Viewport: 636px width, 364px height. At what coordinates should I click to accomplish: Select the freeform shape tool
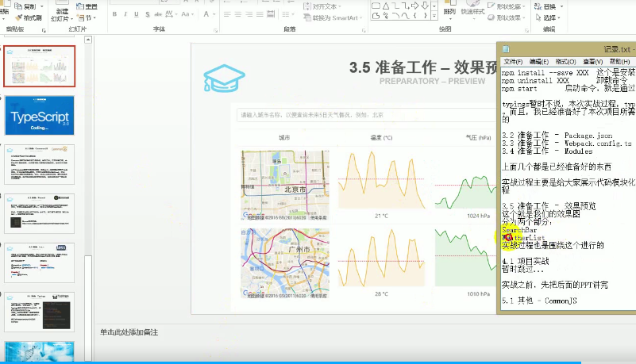376,16
